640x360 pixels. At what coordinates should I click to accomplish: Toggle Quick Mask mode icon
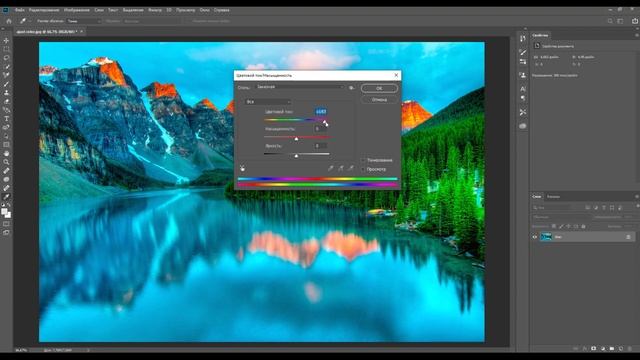pyautogui.click(x=6, y=224)
